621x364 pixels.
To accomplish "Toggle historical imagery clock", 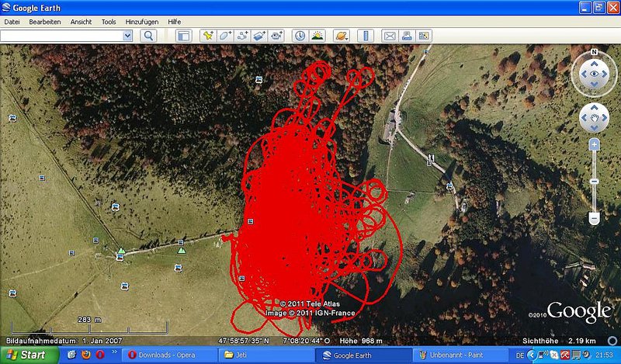I will click(x=300, y=36).
